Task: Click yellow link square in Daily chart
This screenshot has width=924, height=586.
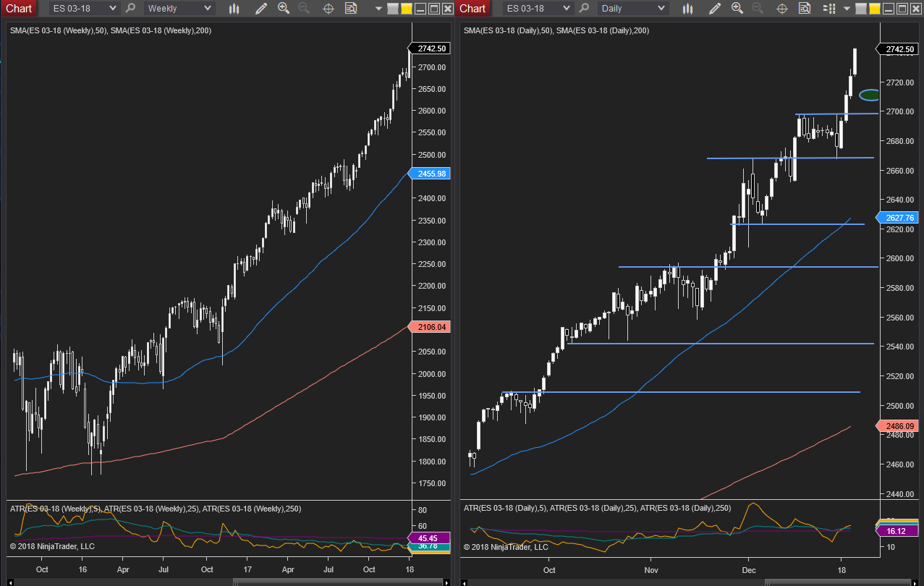Action: pos(874,9)
